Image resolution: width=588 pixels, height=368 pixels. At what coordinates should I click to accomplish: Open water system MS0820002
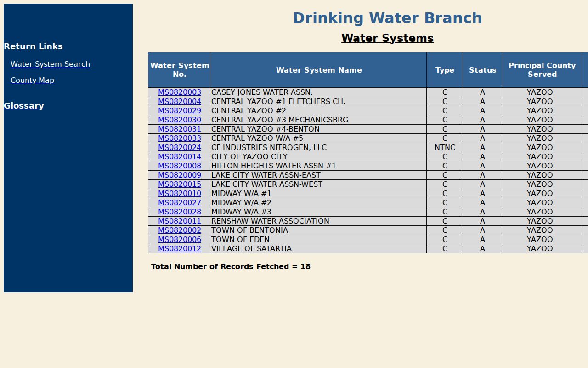(x=180, y=230)
